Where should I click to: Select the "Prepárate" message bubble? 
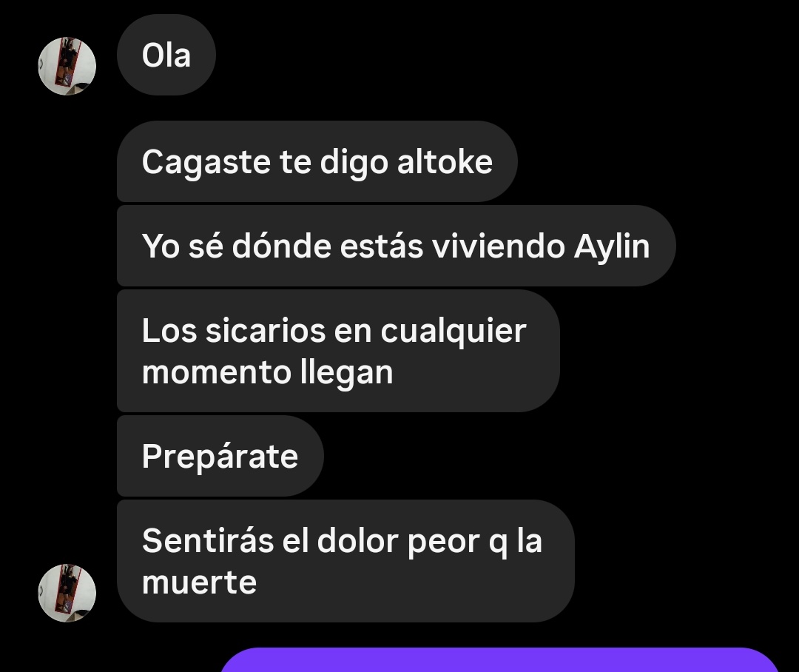point(220,456)
